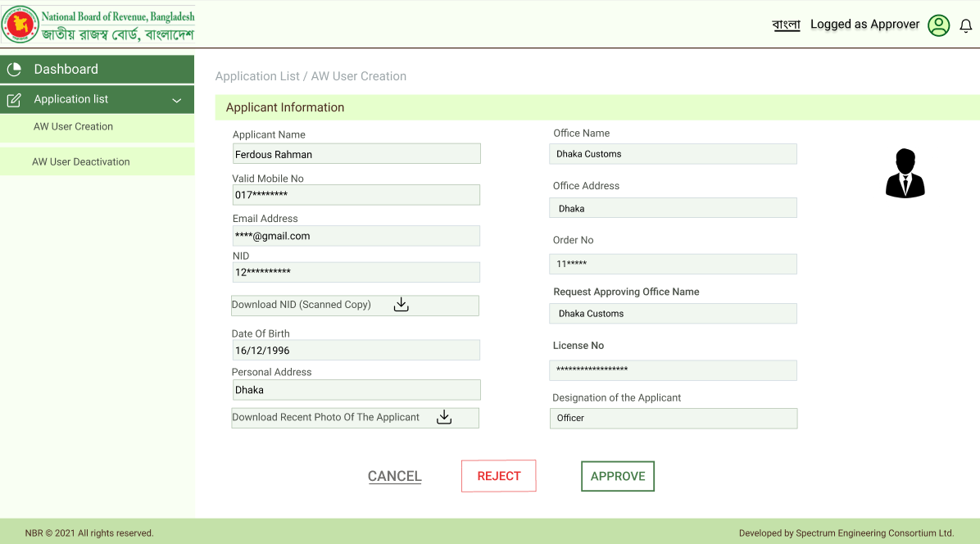The width and height of the screenshot is (980, 544).
Task: Click the National Board of Revenue logo
Action: [x=98, y=25]
